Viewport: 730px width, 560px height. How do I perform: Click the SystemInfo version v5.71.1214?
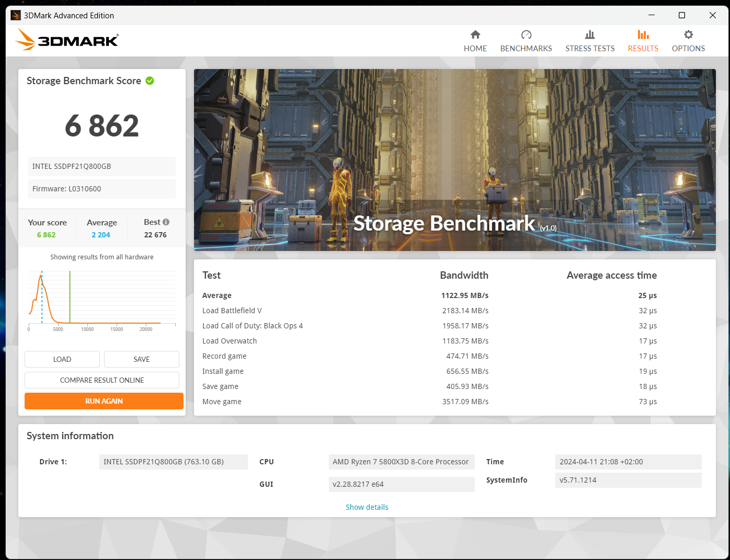pos(629,480)
